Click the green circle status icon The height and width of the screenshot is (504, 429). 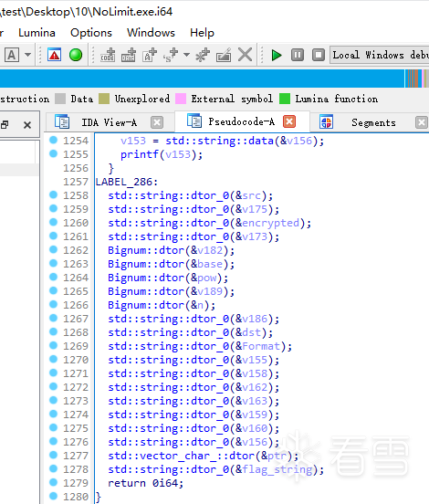(x=76, y=55)
